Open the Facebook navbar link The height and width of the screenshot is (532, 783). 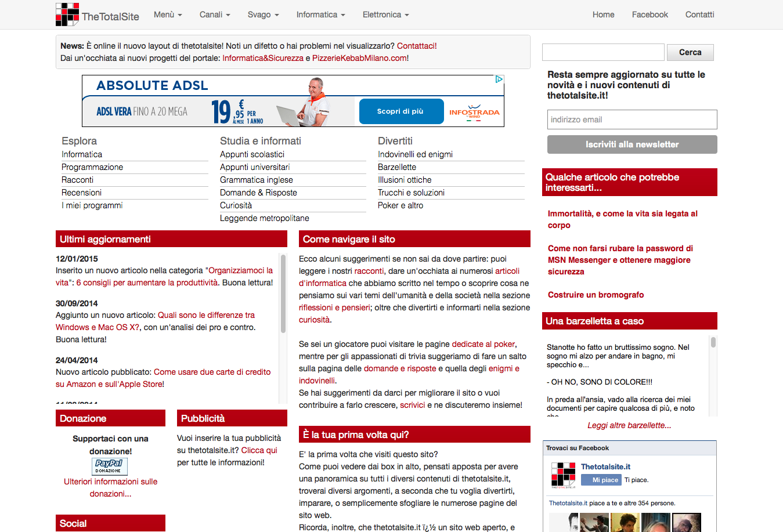650,15
